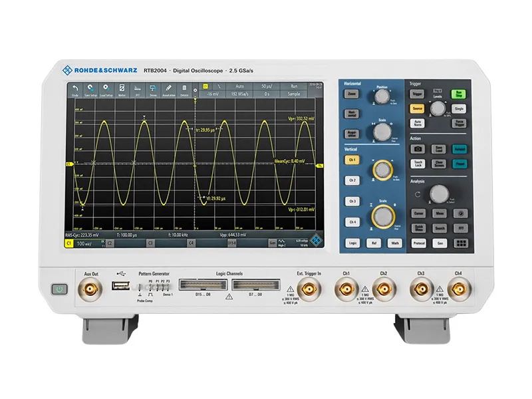Viewport: 532px width, 399px height.
Task: Click the trigger Levels knob
Action: pos(438,108)
